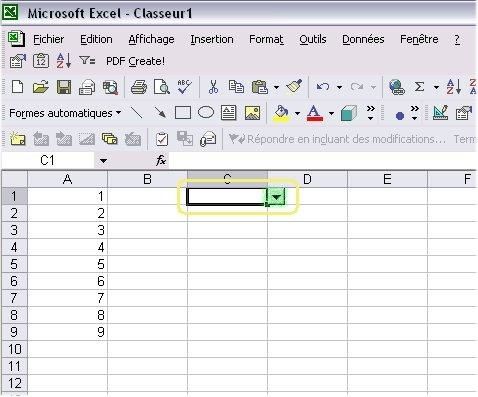This screenshot has height=397, width=478.
Task: Paste using the clipboard icon
Action: [x=260, y=87]
